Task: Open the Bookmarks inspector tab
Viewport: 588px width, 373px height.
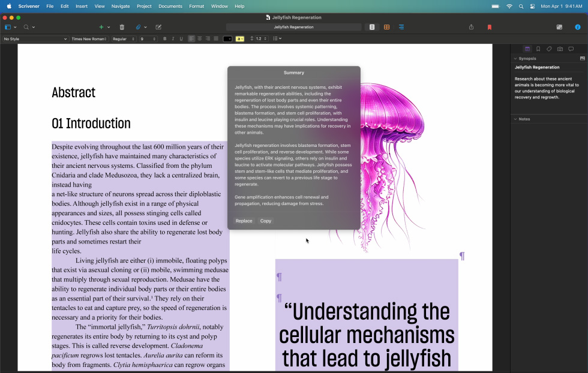Action: (x=539, y=49)
